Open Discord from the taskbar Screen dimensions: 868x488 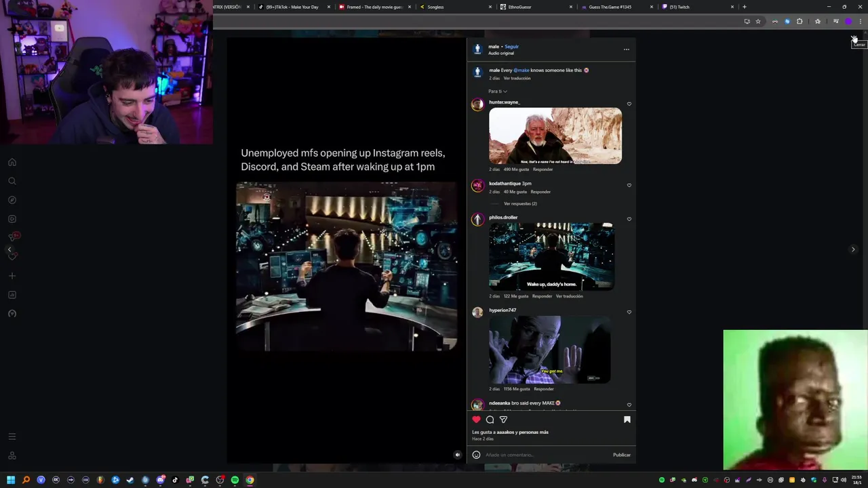[160, 480]
